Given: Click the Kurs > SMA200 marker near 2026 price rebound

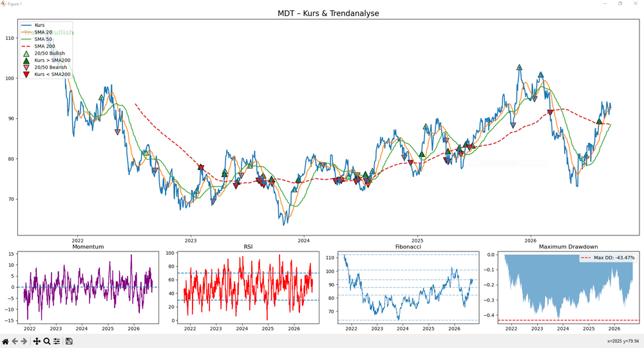Looking at the screenshot, I should [599, 122].
